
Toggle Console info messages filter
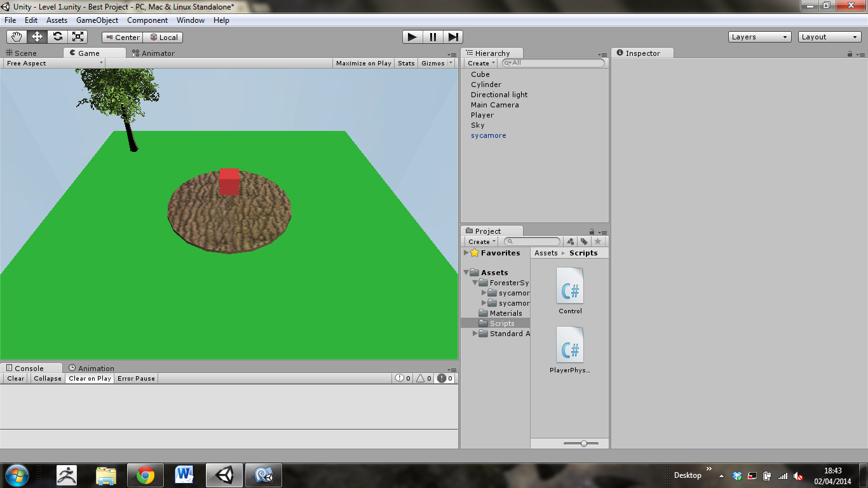[403, 378]
